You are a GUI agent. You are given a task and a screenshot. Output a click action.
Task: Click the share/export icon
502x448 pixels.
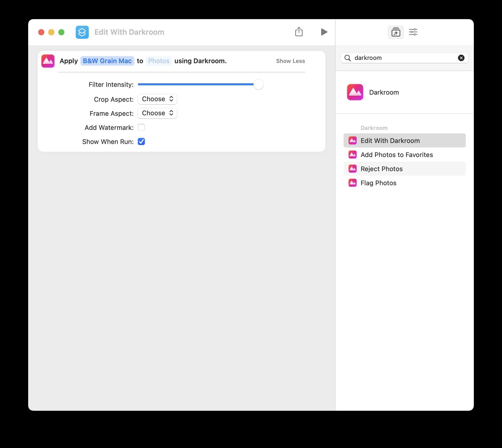click(300, 32)
